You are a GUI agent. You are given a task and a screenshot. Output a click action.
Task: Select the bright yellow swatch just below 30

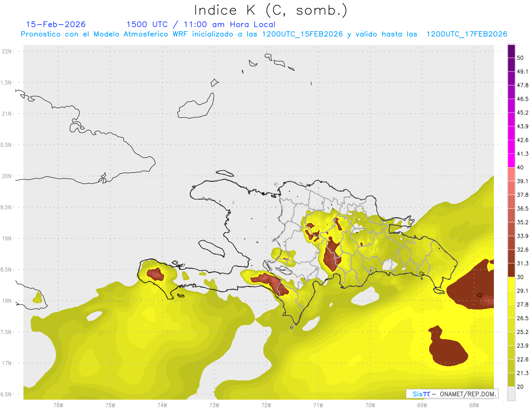pyautogui.click(x=511, y=284)
